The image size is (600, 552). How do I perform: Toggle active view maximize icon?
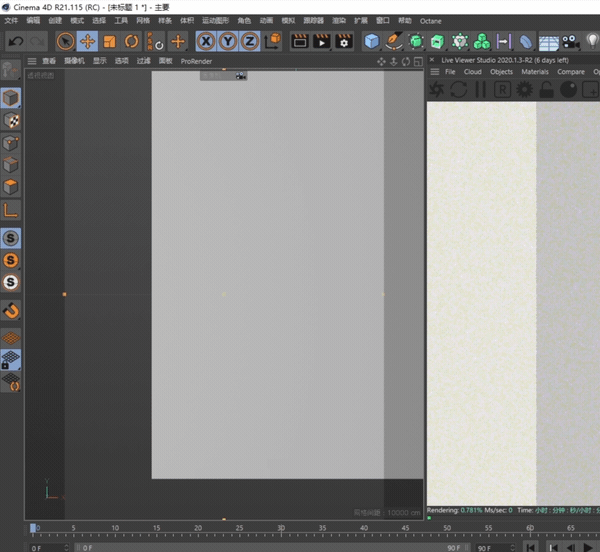coord(419,62)
